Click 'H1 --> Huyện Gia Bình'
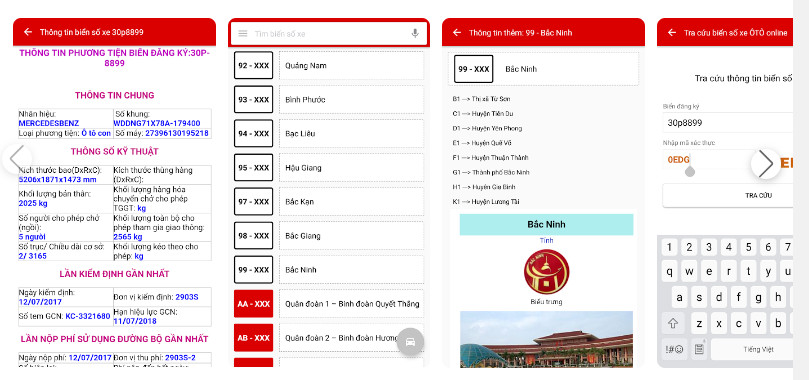Viewport: 809px width, 380px height. pyautogui.click(x=483, y=187)
